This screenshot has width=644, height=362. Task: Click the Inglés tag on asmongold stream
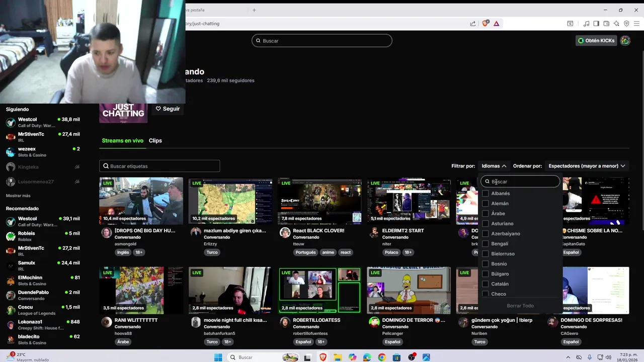(123, 252)
